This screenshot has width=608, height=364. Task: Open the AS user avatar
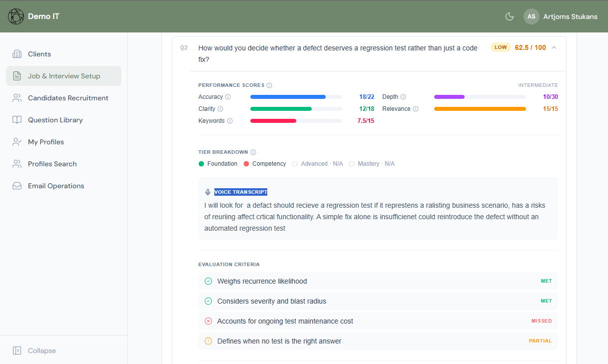532,16
